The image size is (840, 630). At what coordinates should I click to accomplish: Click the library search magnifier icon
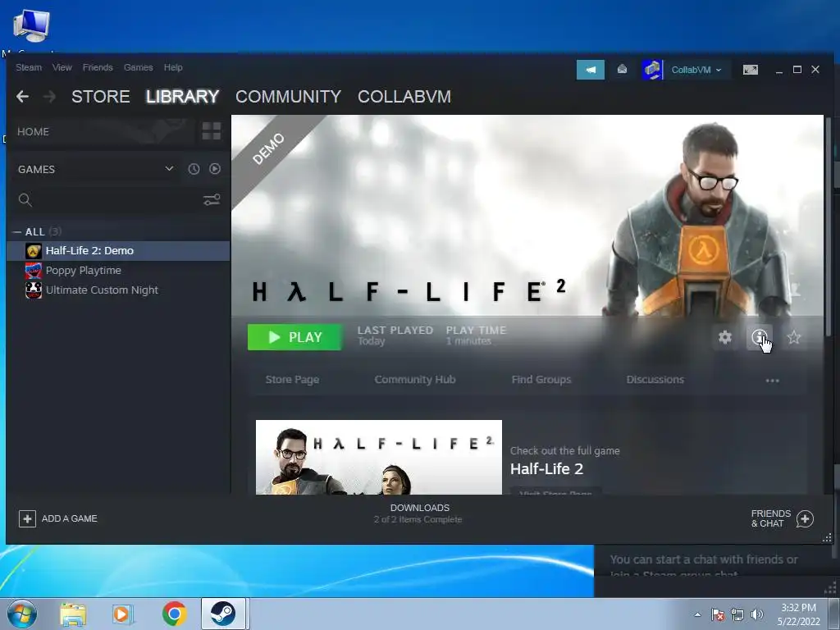click(25, 200)
